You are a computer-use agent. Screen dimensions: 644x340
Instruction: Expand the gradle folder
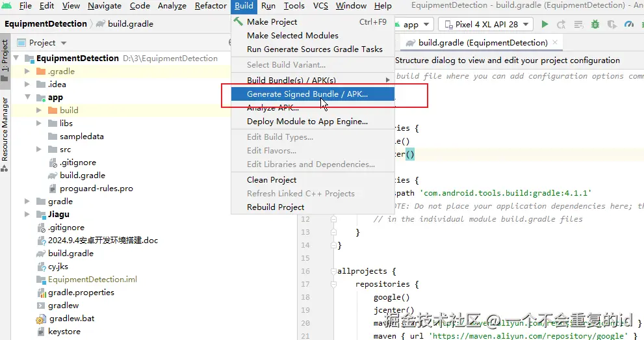27,202
